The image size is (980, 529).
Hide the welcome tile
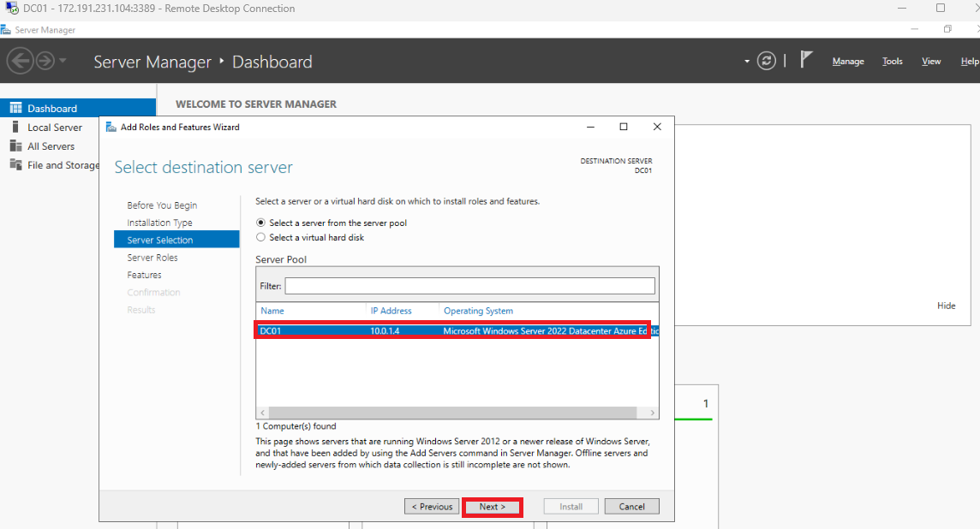coord(947,306)
